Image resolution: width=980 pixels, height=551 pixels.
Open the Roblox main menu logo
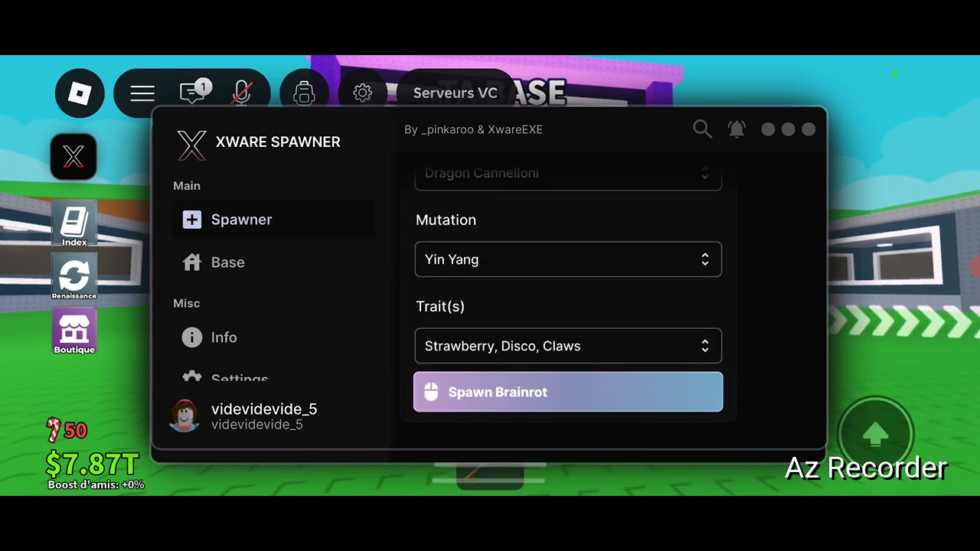click(80, 93)
